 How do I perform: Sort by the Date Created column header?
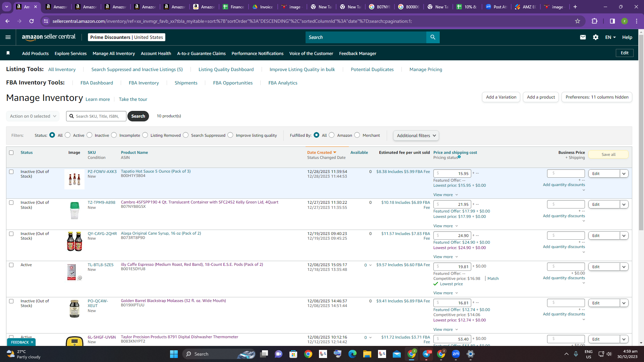point(321,153)
